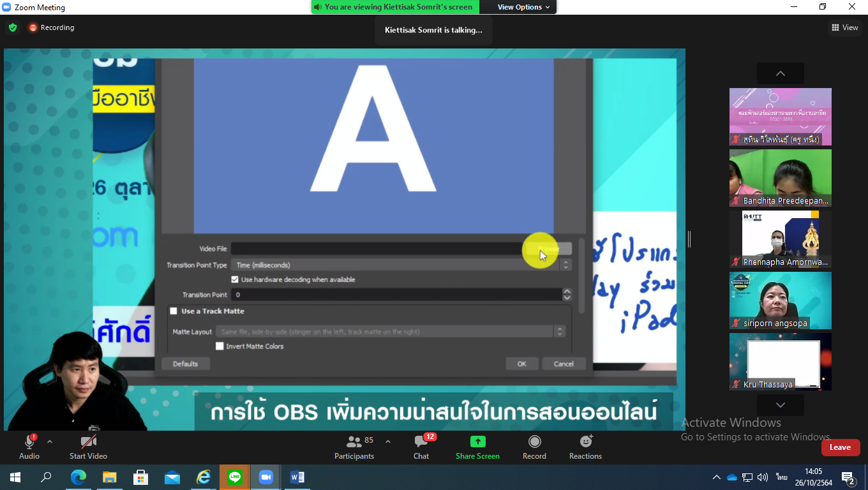The height and width of the screenshot is (490, 868).
Task: Open the Participants panel
Action: click(x=354, y=447)
